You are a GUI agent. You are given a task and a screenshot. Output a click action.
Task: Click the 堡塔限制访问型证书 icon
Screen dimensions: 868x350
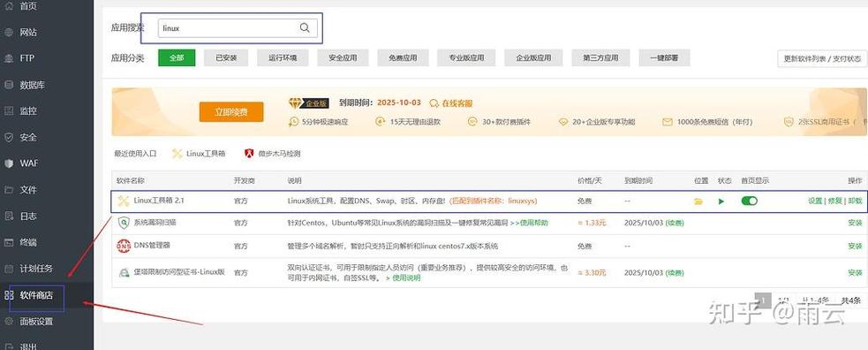[123, 272]
